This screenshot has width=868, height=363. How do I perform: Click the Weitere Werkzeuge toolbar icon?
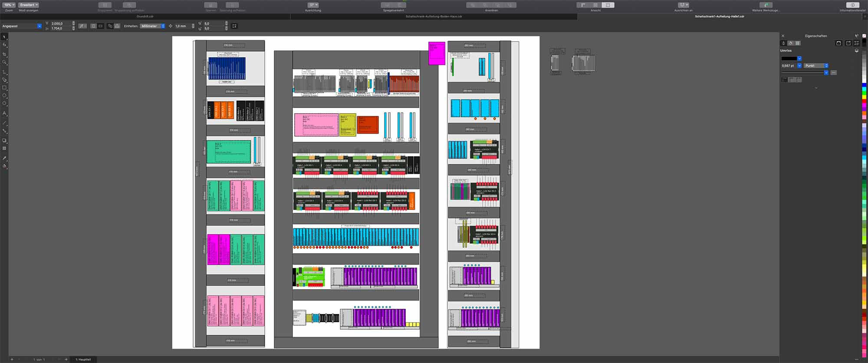(766, 5)
